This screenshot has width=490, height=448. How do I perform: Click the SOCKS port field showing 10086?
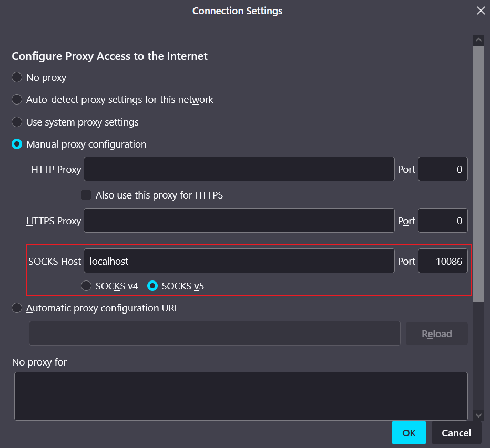[442, 261]
